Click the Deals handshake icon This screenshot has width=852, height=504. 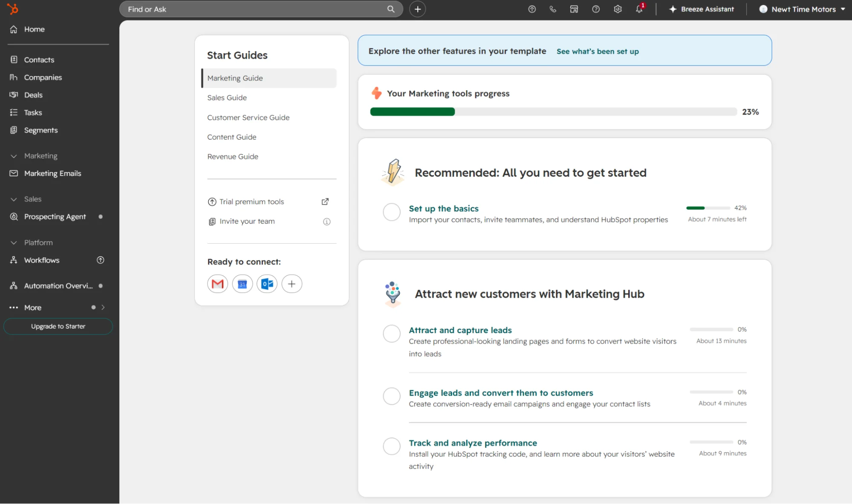point(14,95)
